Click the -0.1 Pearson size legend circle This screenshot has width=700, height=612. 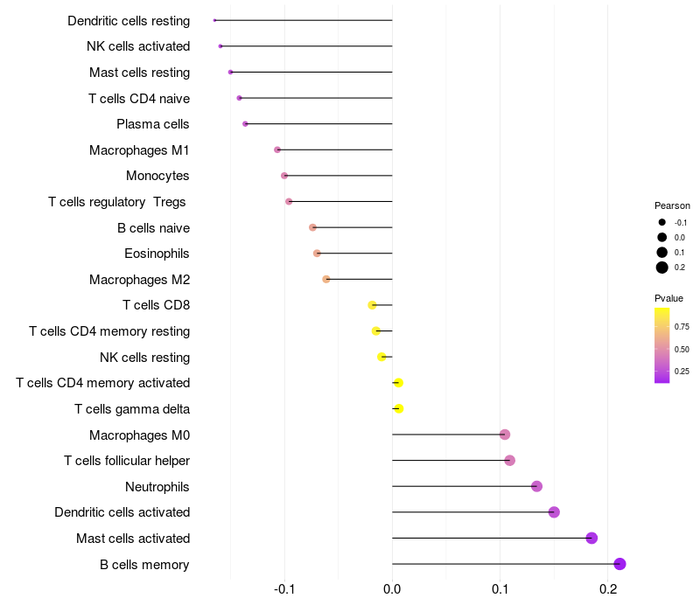[662, 222]
